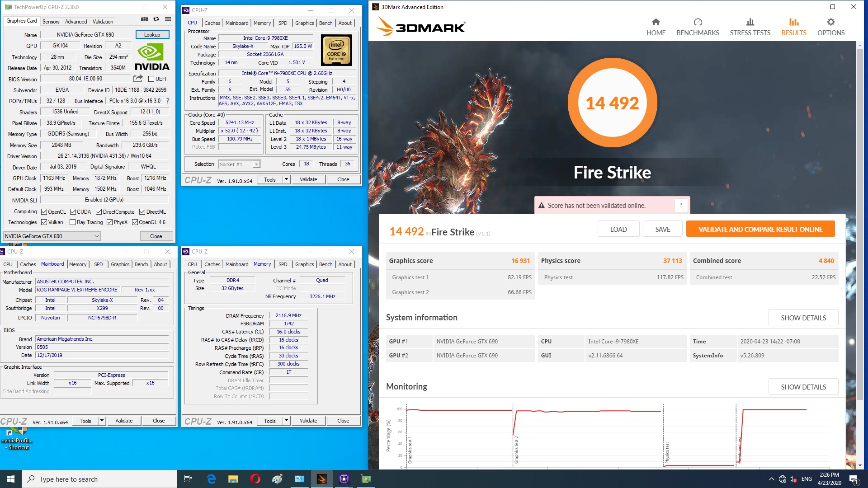Open GPU selection dropdown in GPU-Z

pyautogui.click(x=52, y=236)
